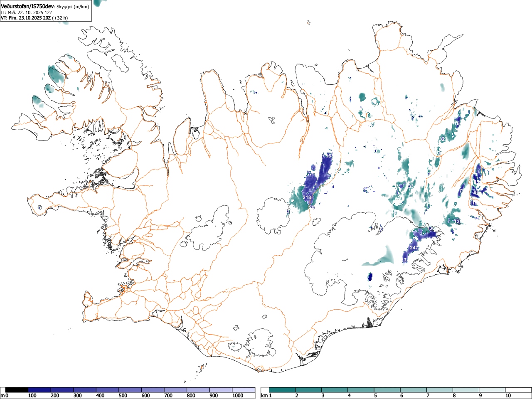Image resolution: width=532 pixels, height=399 pixels.
Task: Click the 'Skyggni (m/km)' parameter label
Action: 72,7
